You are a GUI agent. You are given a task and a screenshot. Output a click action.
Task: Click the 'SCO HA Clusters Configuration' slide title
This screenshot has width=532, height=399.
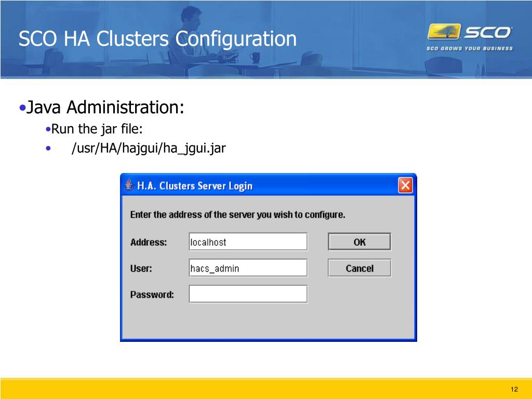click(x=158, y=38)
